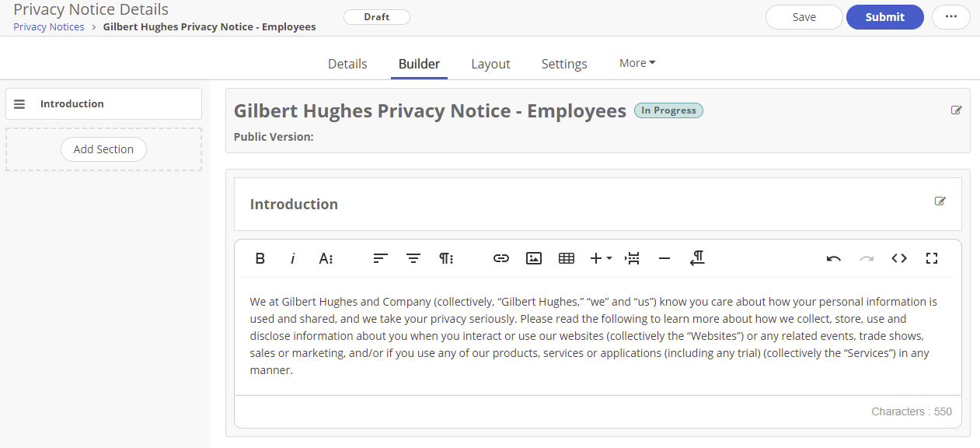Redo the last edit

point(866,258)
